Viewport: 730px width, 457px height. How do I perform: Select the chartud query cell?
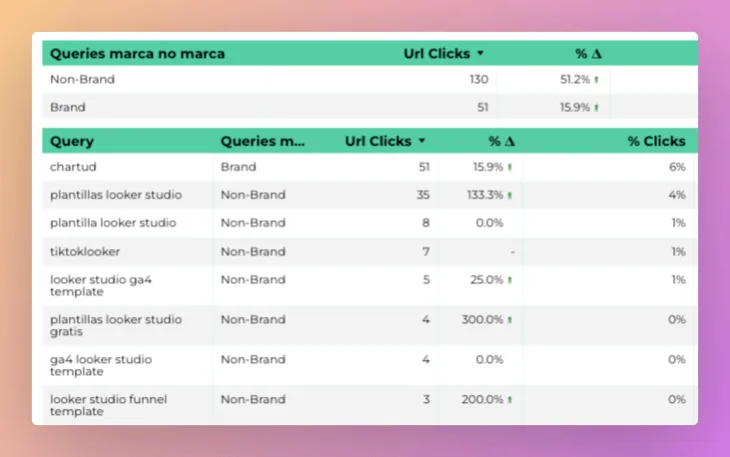coord(73,167)
